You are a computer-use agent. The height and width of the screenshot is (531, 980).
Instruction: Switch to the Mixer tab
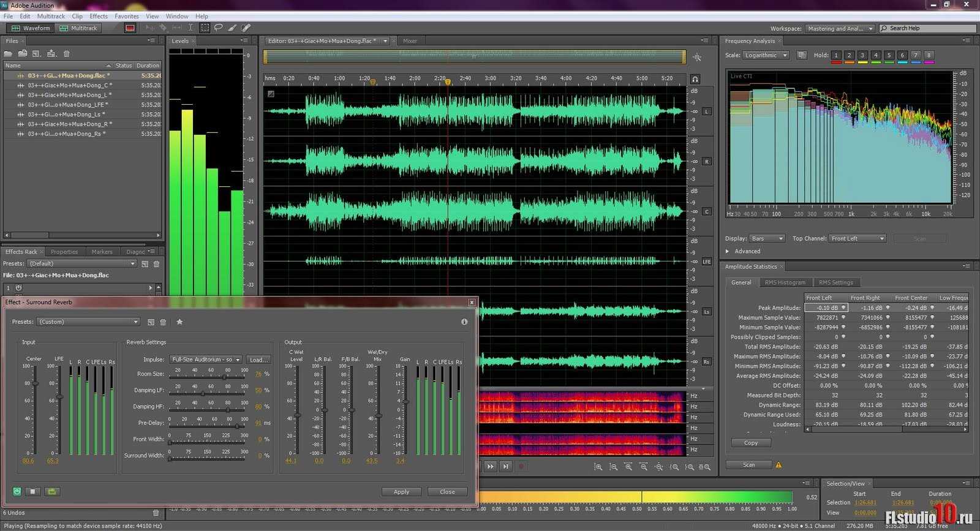tap(410, 41)
